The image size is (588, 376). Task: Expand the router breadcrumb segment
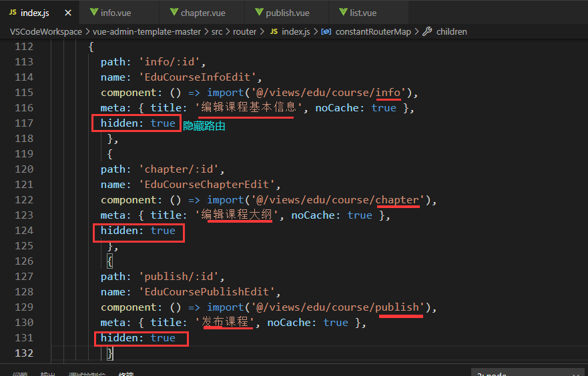[244, 32]
